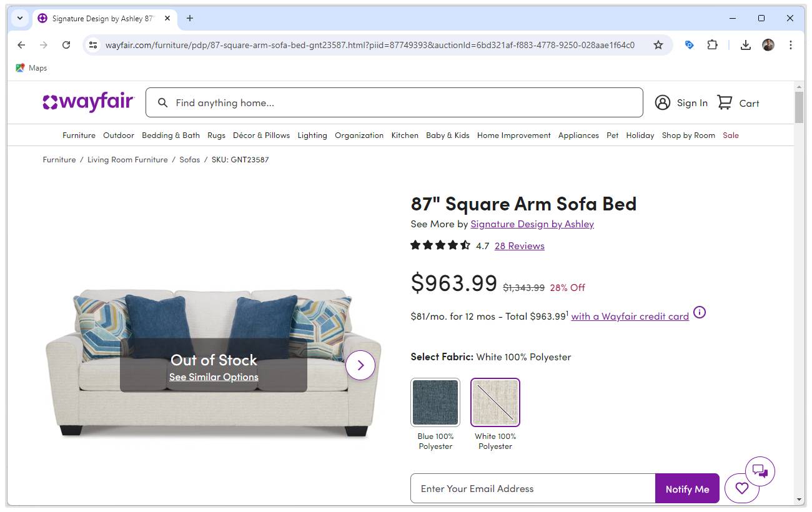812x512 pixels.
Task: Open Chrome three-dot menu
Action: coord(791,45)
